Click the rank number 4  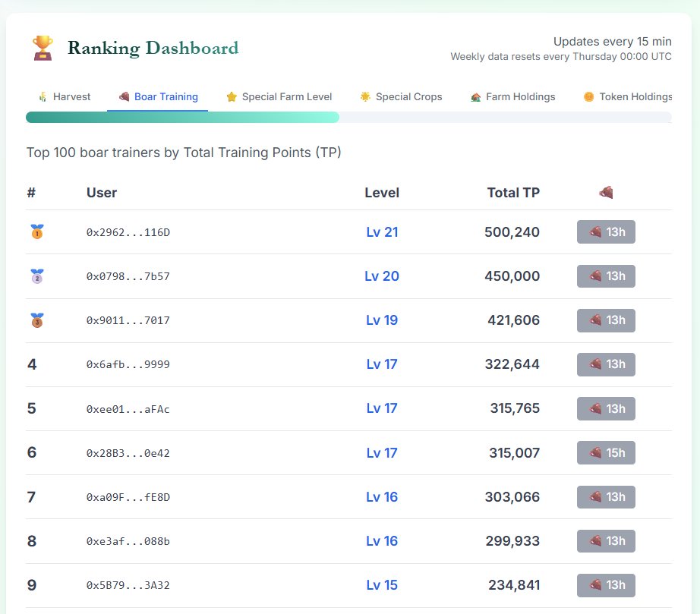(x=32, y=364)
